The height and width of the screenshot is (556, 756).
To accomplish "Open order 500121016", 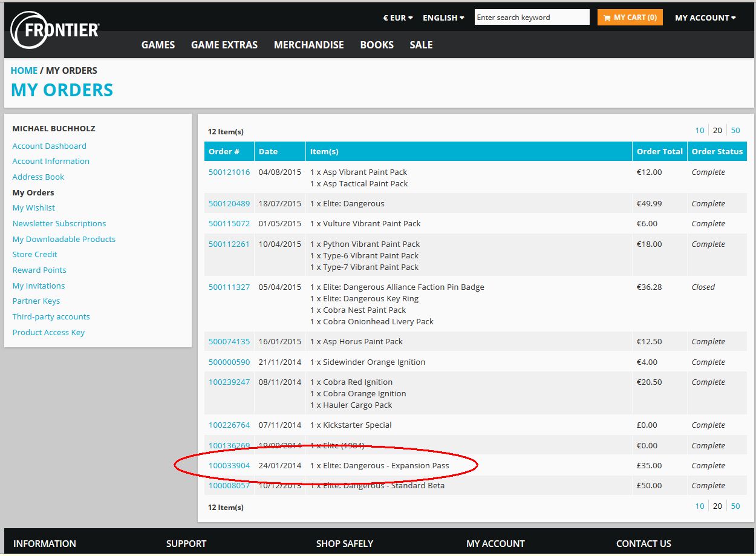I will point(229,172).
